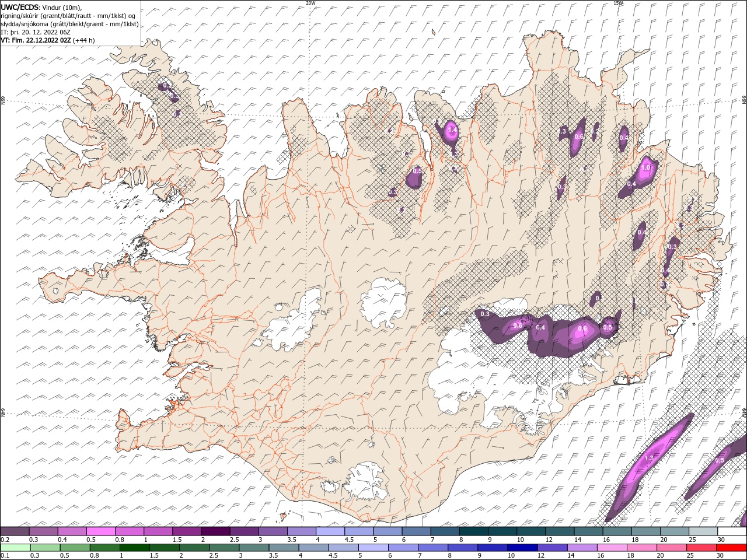Image resolution: width=747 pixels, height=560 pixels.
Task: Click the 1.0 snowfall value on the map
Action: 645,167
